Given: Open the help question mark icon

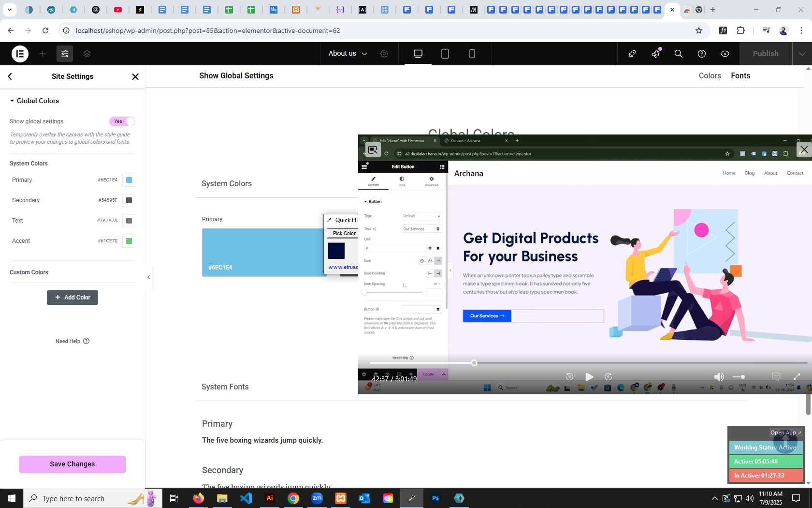Looking at the screenshot, I should pyautogui.click(x=702, y=54).
